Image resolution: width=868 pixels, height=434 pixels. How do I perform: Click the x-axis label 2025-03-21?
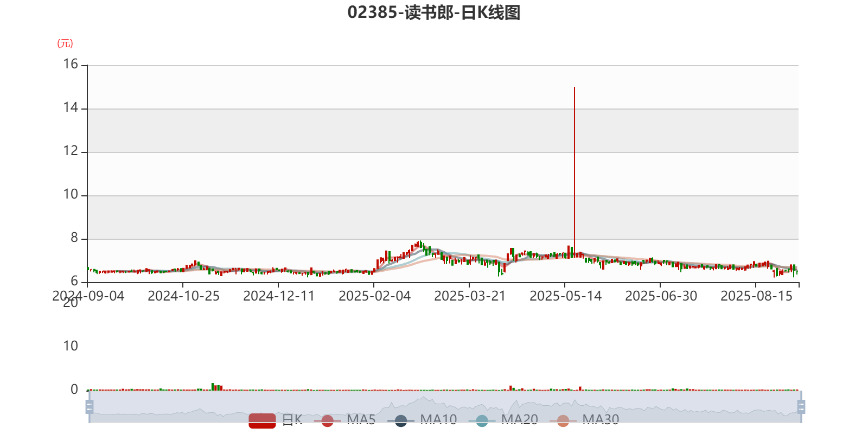click(x=470, y=296)
